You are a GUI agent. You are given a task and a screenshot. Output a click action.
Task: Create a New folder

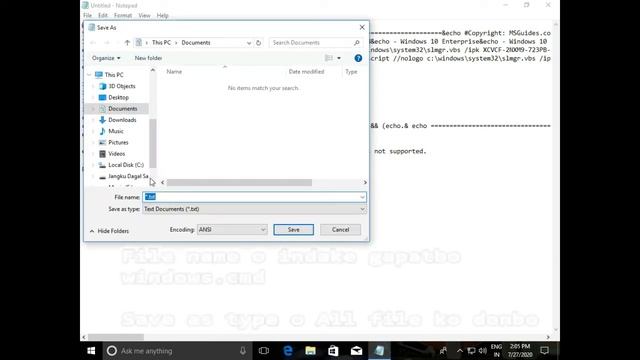[x=148, y=58]
